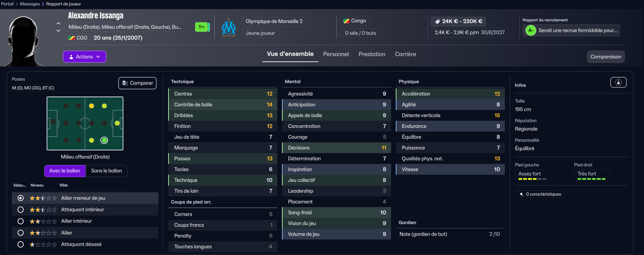
Task: Go to next player with down chevron
Action: click(x=58, y=31)
